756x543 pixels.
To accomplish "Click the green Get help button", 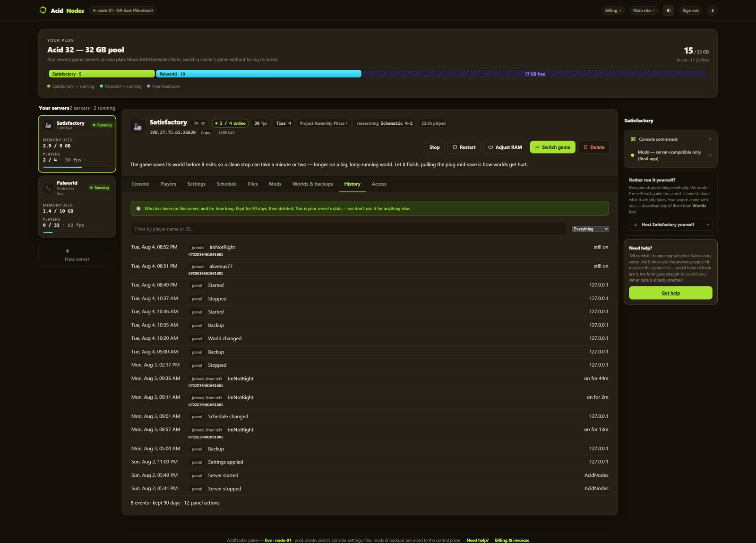I will point(670,293).
